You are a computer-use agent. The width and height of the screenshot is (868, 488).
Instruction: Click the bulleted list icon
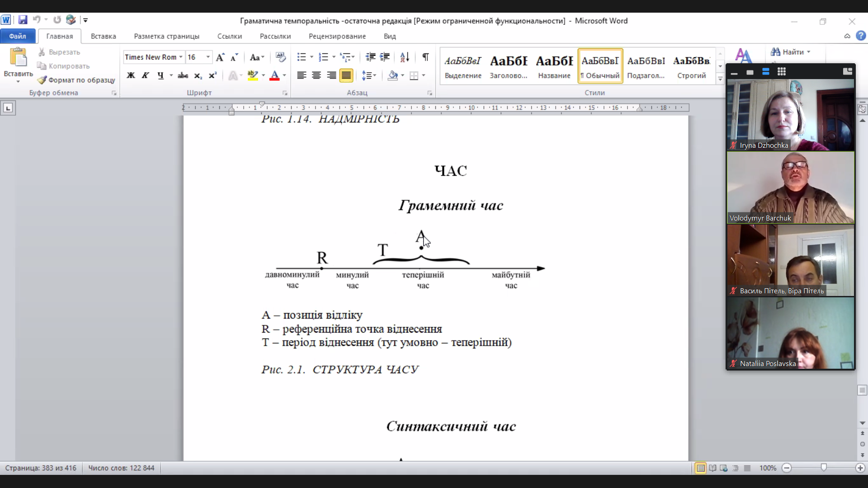[x=302, y=57]
